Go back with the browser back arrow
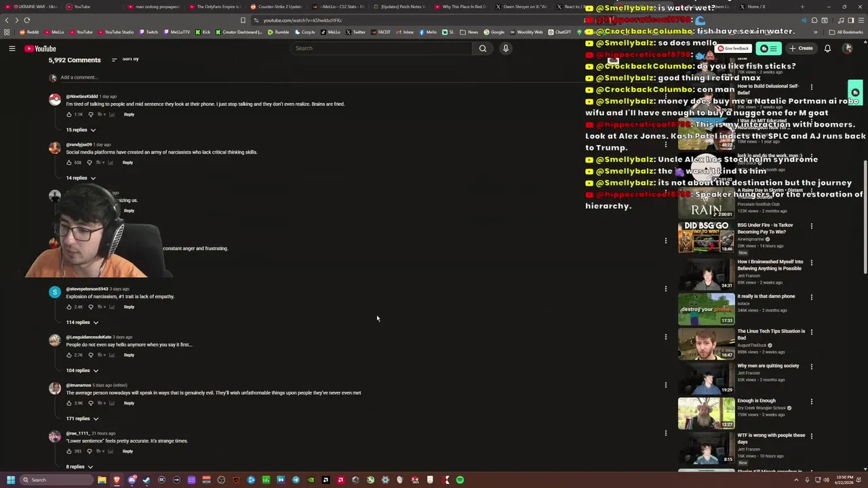This screenshot has width=868, height=488. click(x=7, y=20)
